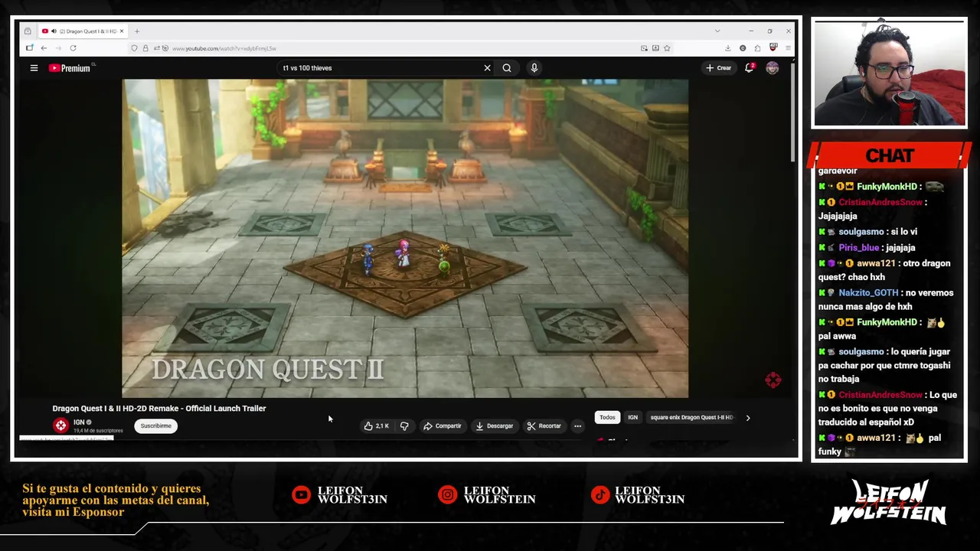
Task: Click soulgasmo's 'si lo vi' message
Action: coord(867,232)
